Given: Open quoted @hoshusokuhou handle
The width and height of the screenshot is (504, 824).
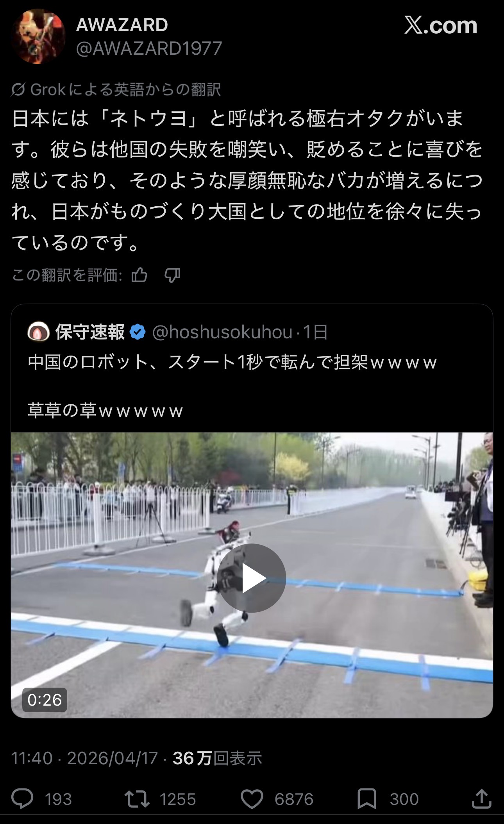Looking at the screenshot, I should click(x=222, y=332).
